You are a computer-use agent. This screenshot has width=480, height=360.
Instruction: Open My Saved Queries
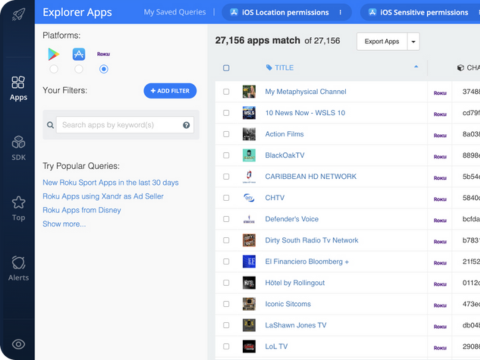coord(175,12)
